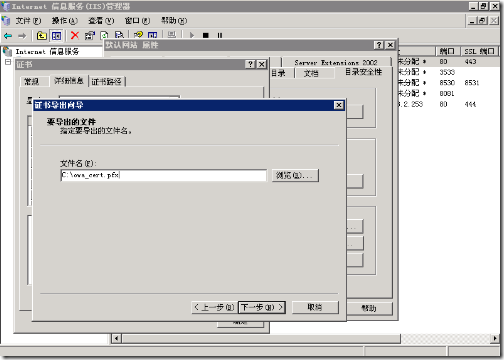The image size is (504, 360).
Task: Click the 下一步(N) next button
Action: [262, 307]
